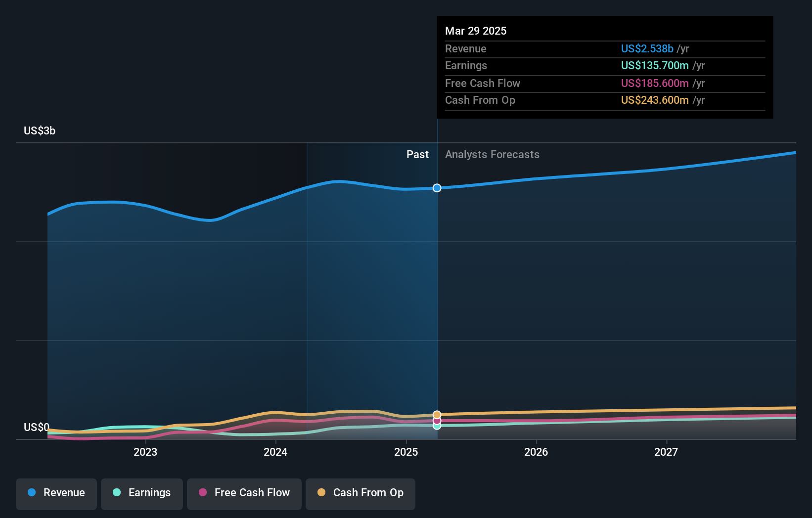
Task: Toggle the Free Cash Flow legend button
Action: pos(244,494)
